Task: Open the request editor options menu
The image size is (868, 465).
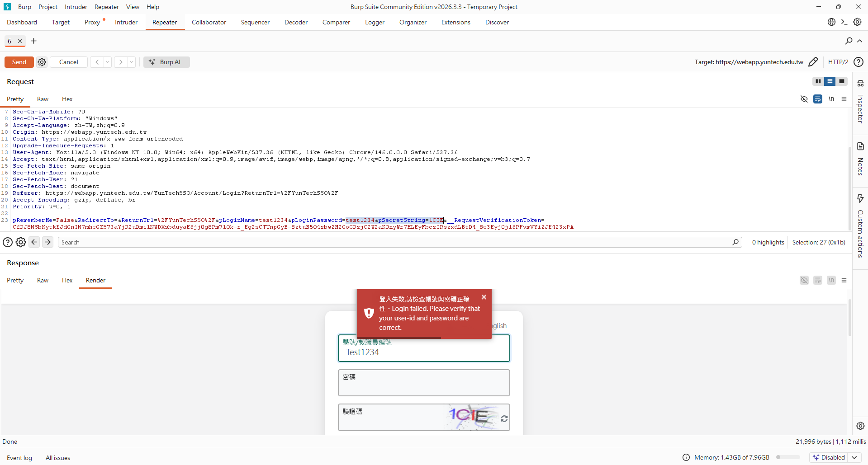Action: [844, 99]
